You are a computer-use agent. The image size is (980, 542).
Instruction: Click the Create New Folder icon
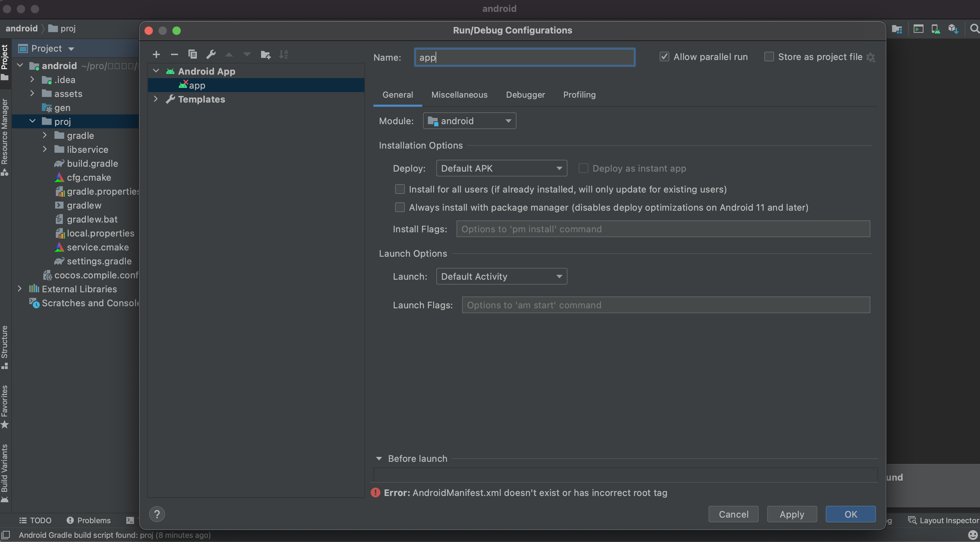[x=265, y=54]
